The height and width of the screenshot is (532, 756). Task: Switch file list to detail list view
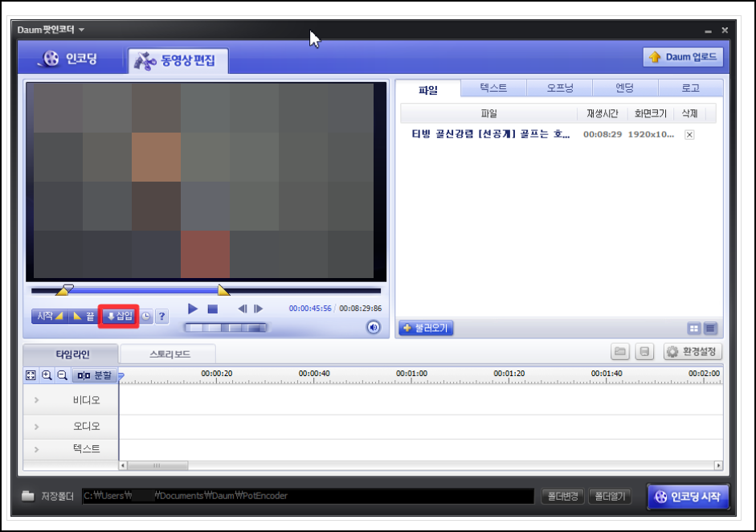tap(710, 329)
